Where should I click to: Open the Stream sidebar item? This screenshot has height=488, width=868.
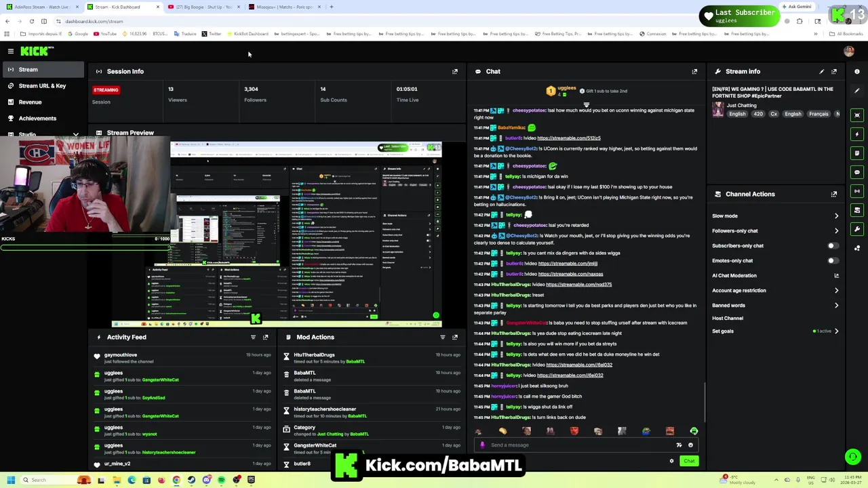pos(42,70)
